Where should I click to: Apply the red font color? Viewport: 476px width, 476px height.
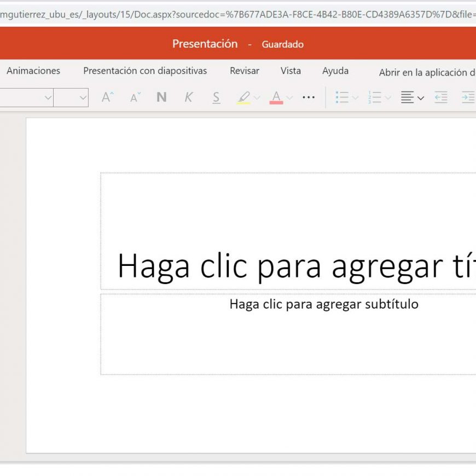click(276, 97)
